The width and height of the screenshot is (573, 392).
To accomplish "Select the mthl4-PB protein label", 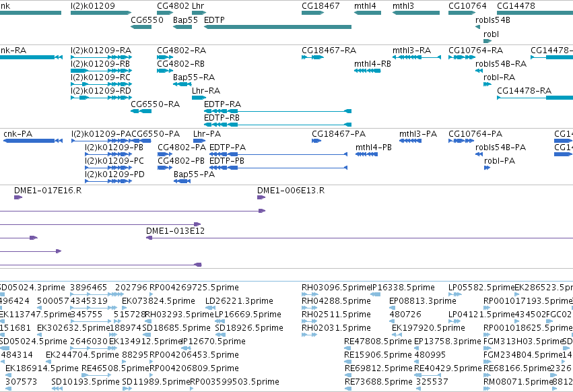I will [x=374, y=148].
